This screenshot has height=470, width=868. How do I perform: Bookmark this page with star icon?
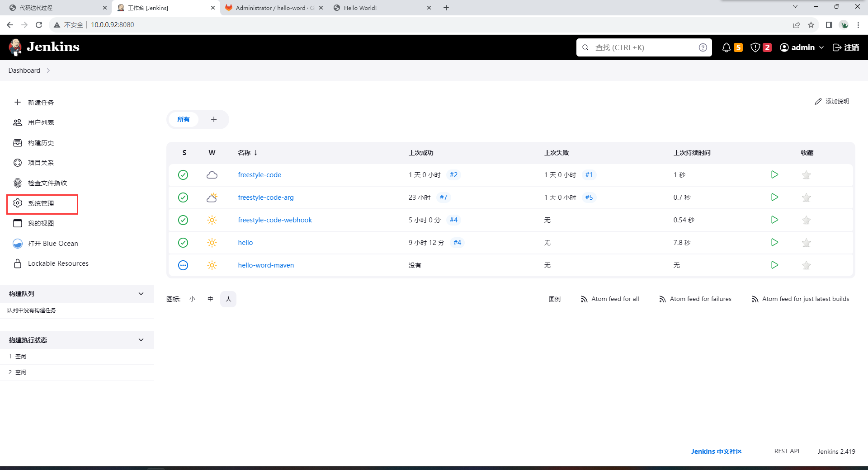coord(811,25)
